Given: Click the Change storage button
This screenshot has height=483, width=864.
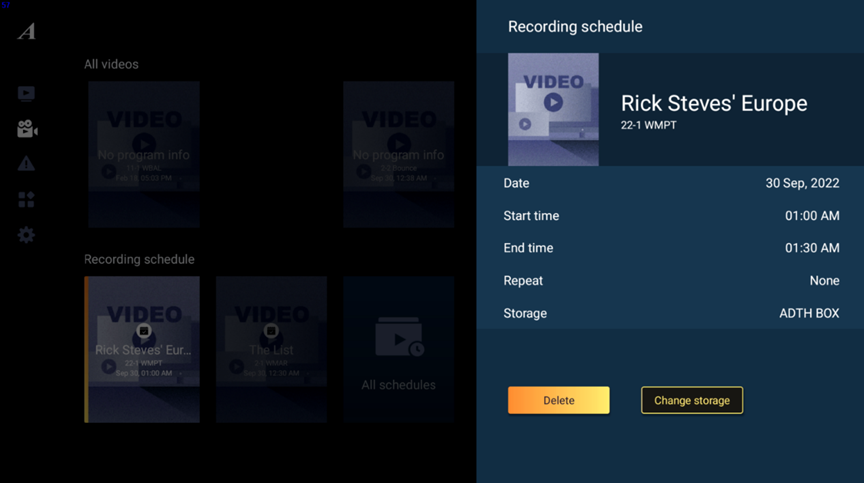Looking at the screenshot, I should coord(692,400).
